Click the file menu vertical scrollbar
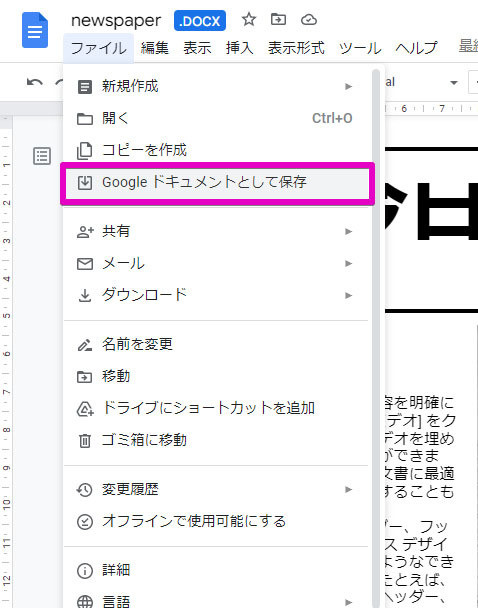This screenshot has width=478, height=608. [x=375, y=337]
